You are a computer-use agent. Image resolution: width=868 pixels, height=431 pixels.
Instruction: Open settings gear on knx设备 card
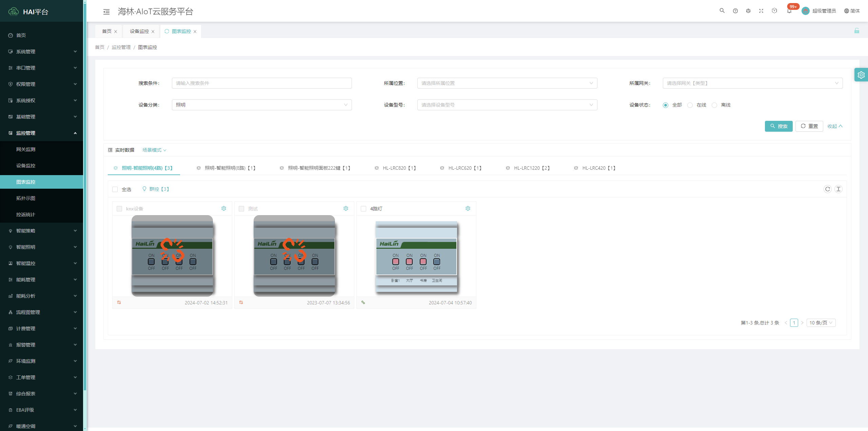(x=224, y=208)
